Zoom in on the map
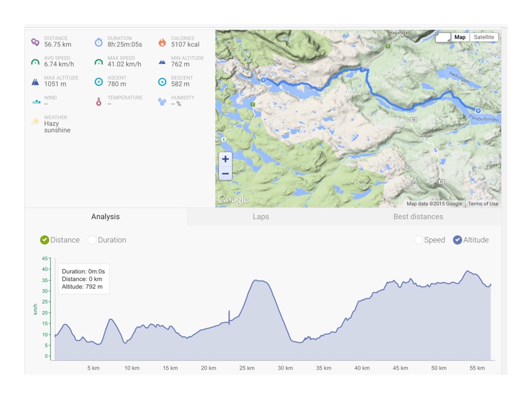This screenshot has width=532, height=399. (225, 159)
